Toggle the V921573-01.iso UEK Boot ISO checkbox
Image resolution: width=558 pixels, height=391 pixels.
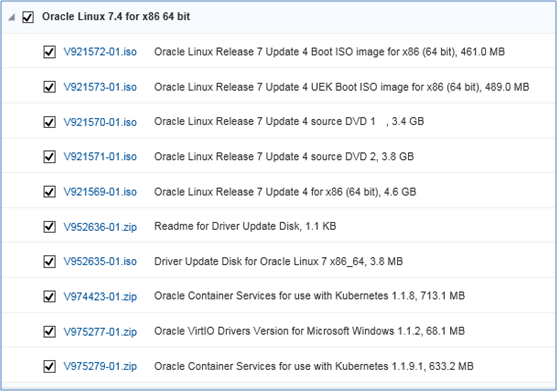pyautogui.click(x=49, y=87)
